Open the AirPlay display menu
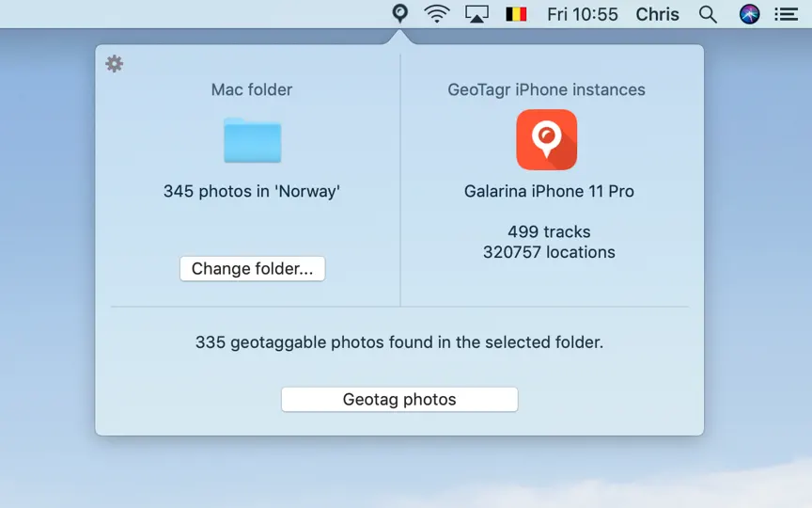The height and width of the screenshot is (508, 812). [x=476, y=14]
